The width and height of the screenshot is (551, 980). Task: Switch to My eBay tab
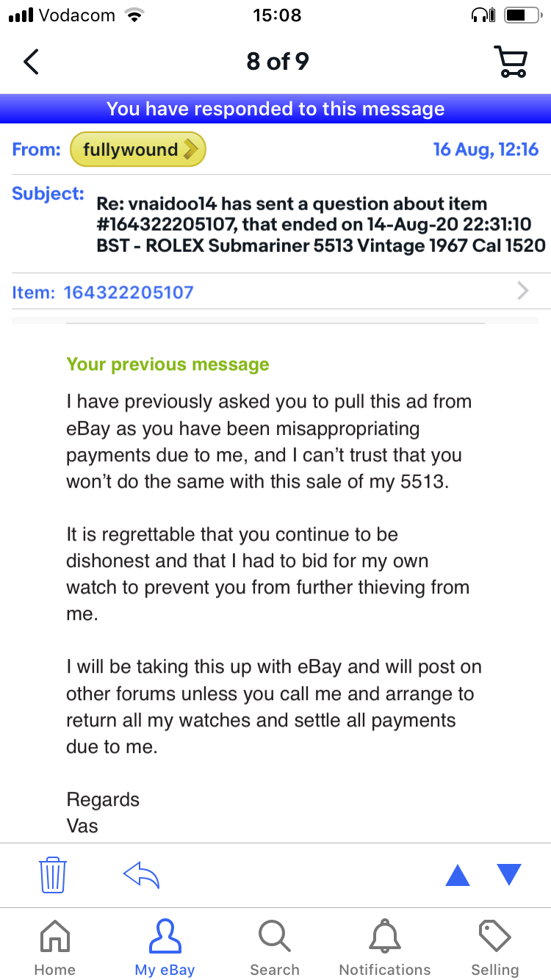[165, 948]
